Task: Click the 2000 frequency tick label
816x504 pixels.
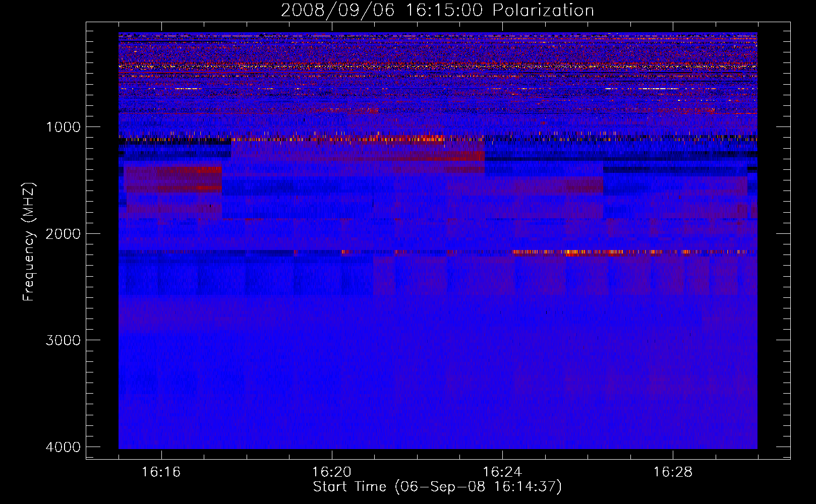Action: pos(63,233)
